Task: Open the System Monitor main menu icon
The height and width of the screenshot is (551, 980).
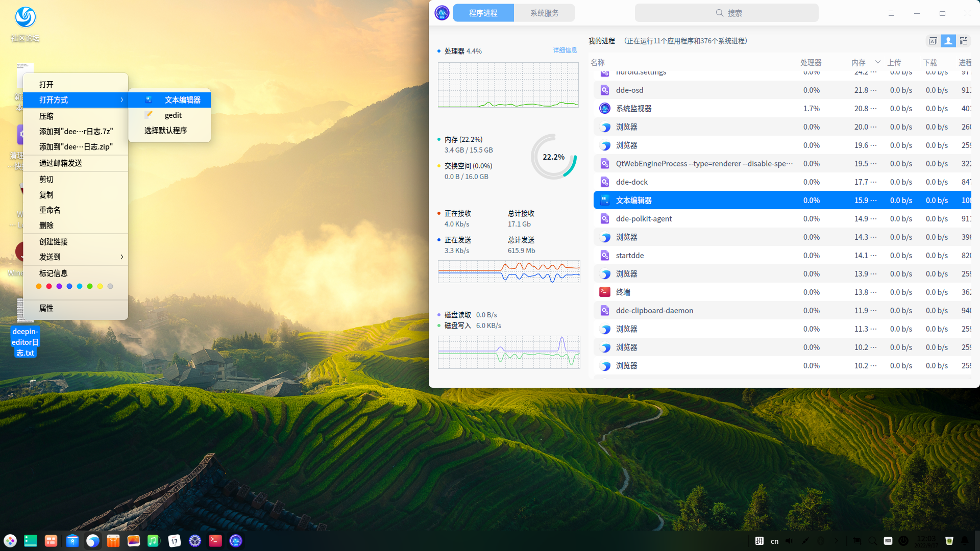Action: [891, 13]
